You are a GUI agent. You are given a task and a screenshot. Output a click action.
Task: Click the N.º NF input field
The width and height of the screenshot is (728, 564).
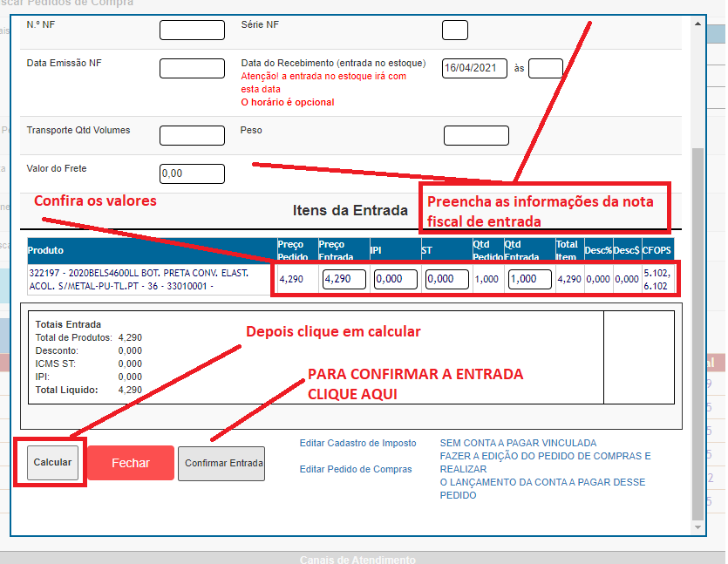(x=192, y=31)
